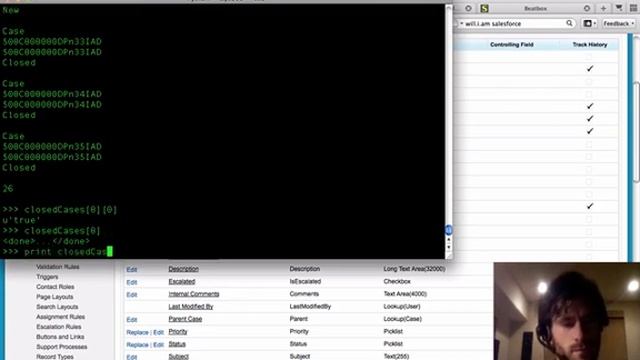The image size is (640, 360).
Task: Open the search engine chooser arrow before 'will.i.am salesforce'
Action: coord(461,24)
